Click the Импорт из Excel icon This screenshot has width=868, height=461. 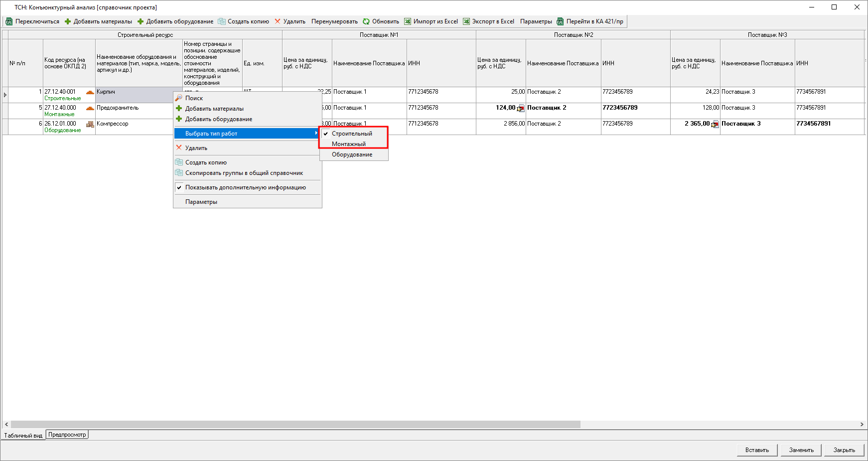pyautogui.click(x=408, y=21)
